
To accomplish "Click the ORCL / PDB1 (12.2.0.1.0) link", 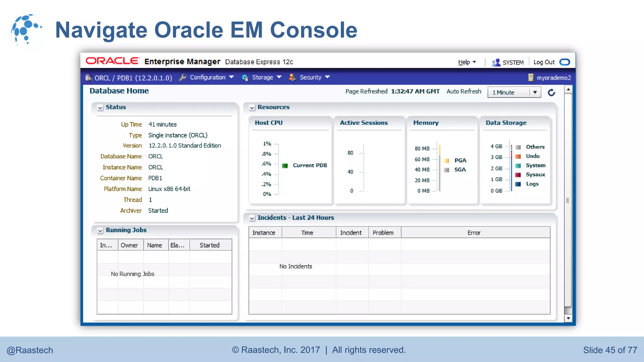I will pyautogui.click(x=133, y=78).
